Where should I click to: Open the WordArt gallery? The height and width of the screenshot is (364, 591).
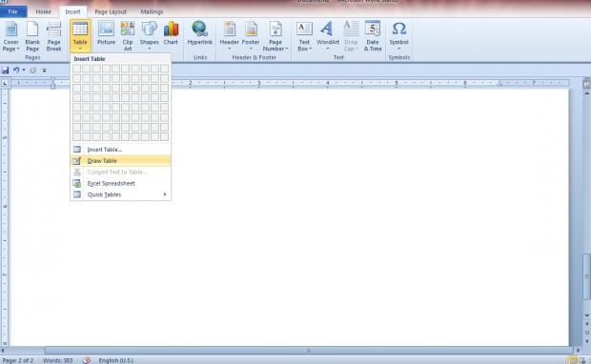(x=328, y=36)
